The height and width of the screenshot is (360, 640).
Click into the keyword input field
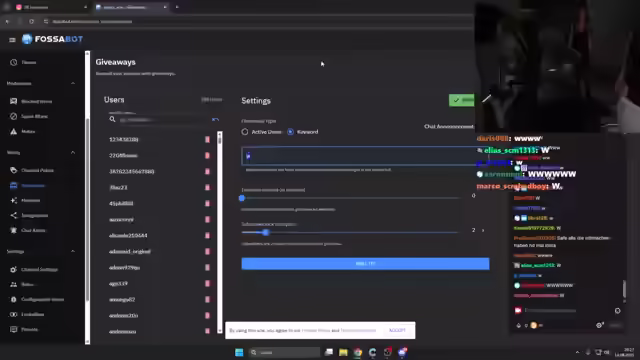coord(365,156)
